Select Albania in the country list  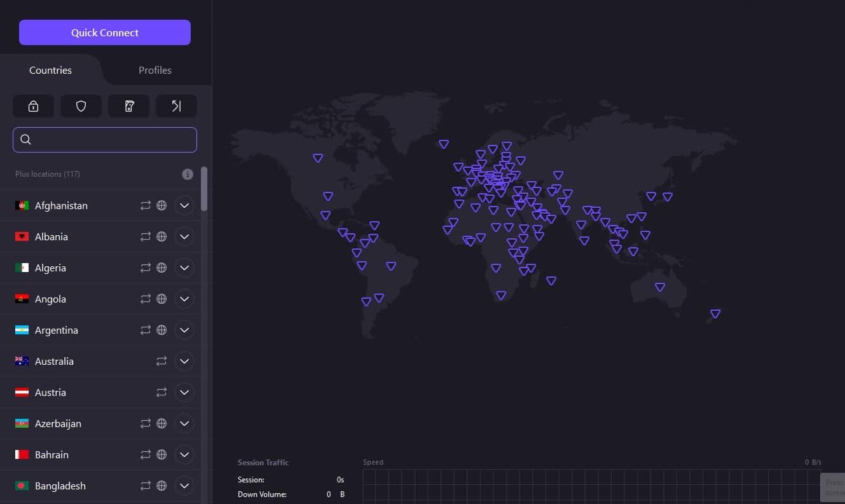[100, 236]
